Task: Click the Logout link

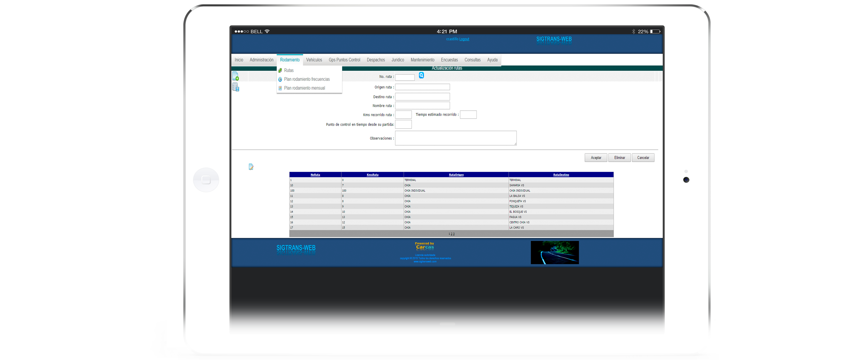Action: pyautogui.click(x=464, y=39)
